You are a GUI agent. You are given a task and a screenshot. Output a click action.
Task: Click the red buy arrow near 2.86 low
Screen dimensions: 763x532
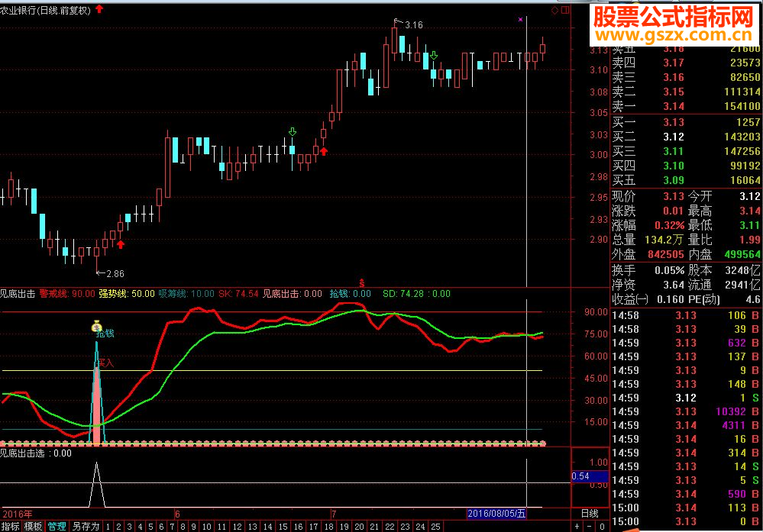point(121,244)
